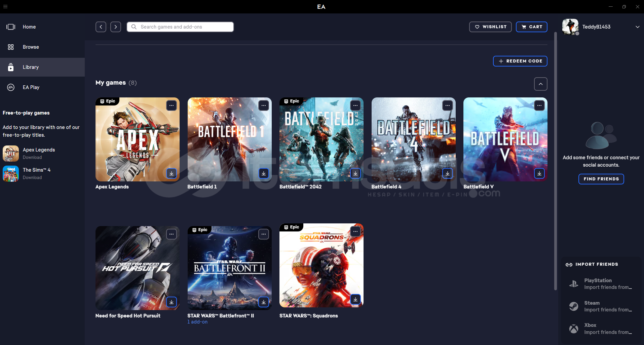
Task: Click the forward navigation arrow
Action: [x=116, y=27]
